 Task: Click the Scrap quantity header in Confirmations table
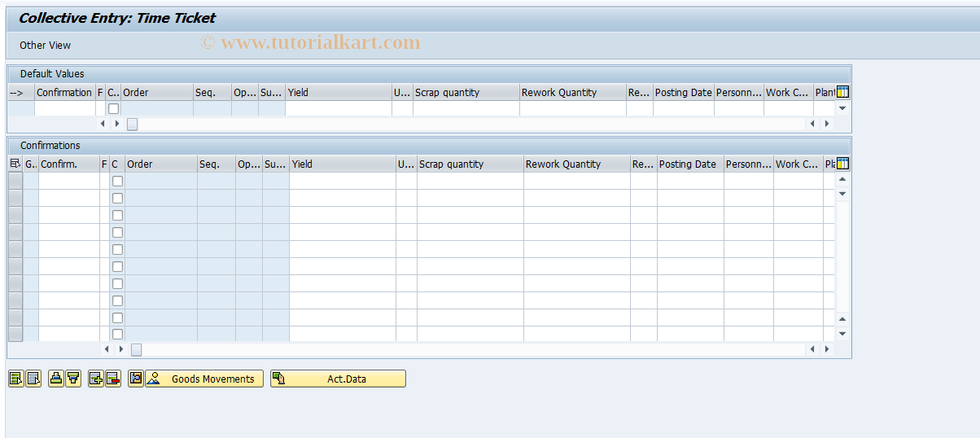470,164
